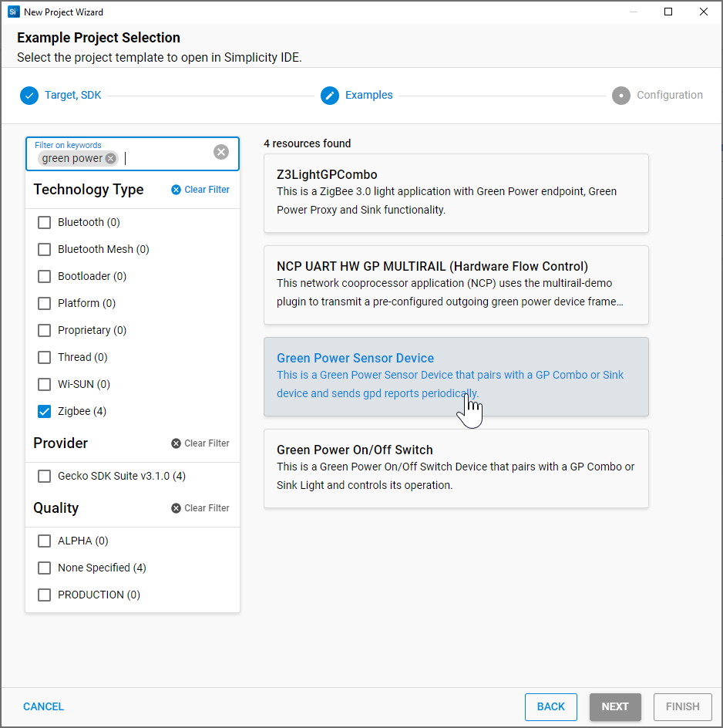The image size is (723, 728).
Task: Uncheck the Zigbee technology filter
Action: point(44,411)
